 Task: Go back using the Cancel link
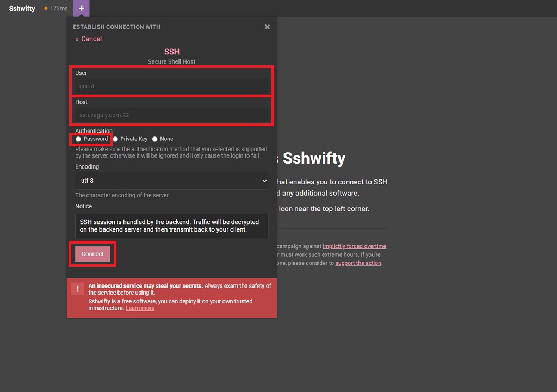pos(89,39)
